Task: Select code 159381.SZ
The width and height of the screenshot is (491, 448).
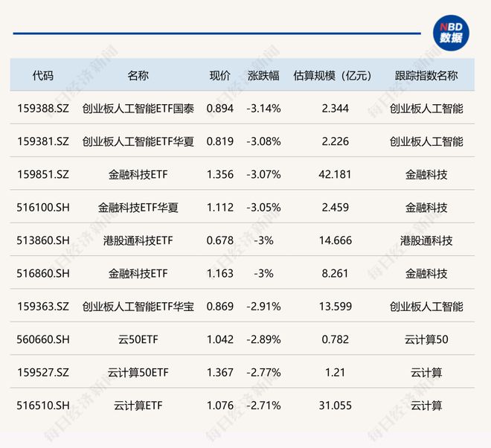Action: pyautogui.click(x=43, y=141)
